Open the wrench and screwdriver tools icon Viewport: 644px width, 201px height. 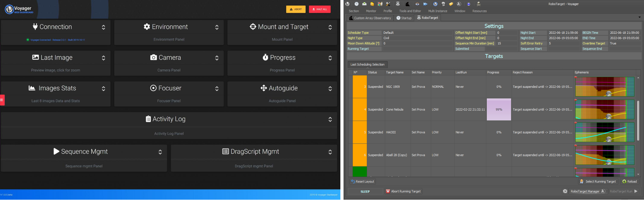point(388,4)
